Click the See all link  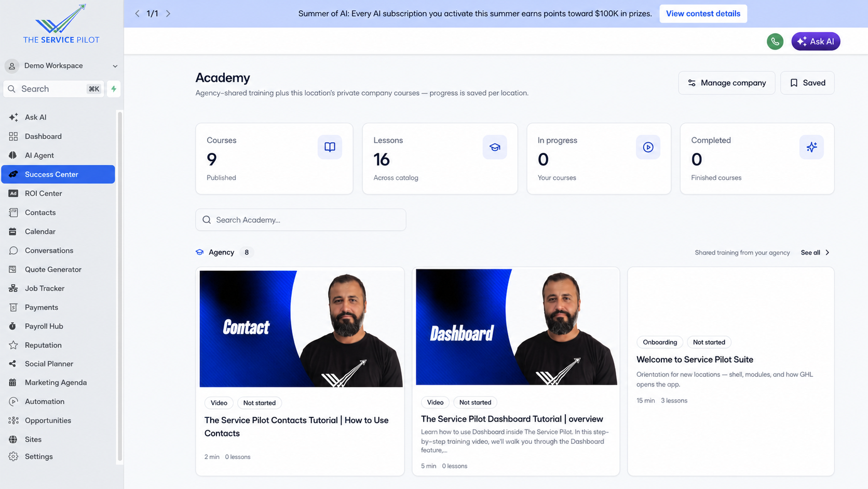810,253
